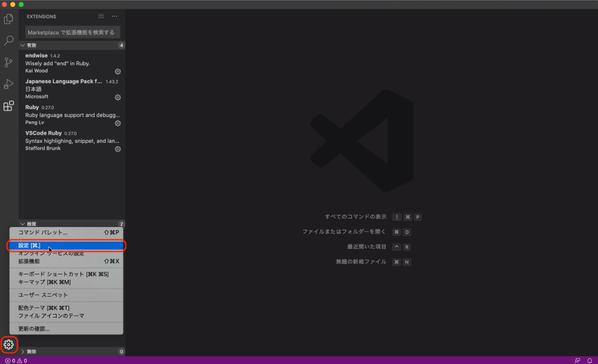Click the EXTENSIONS panel title

coord(41,16)
